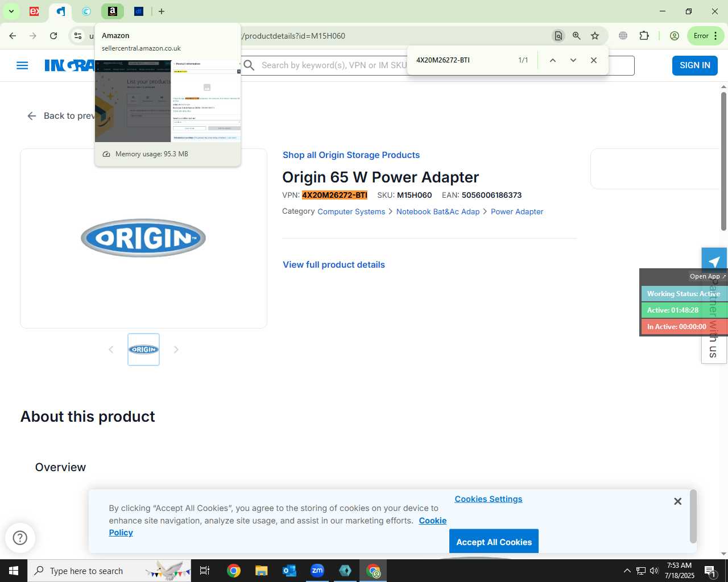Image resolution: width=728 pixels, height=582 pixels.
Task: Click the product search magnifier icon
Action: pos(249,65)
